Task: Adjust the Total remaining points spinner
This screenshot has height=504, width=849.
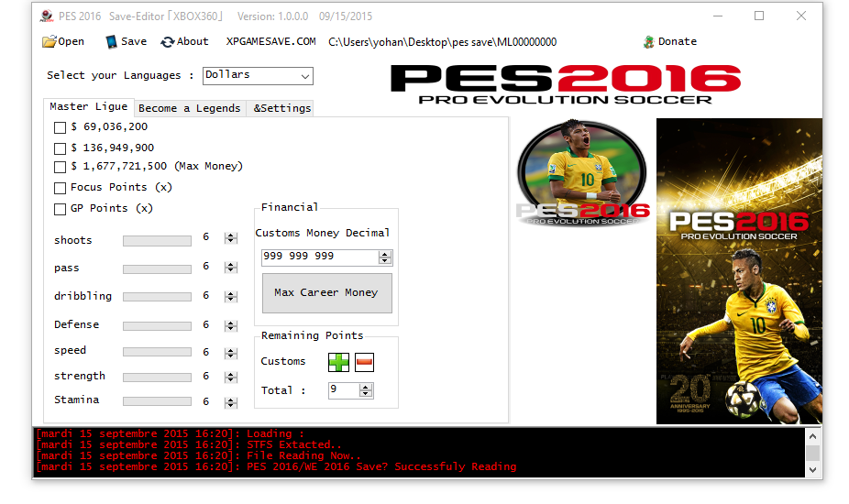Action: pyautogui.click(x=366, y=390)
